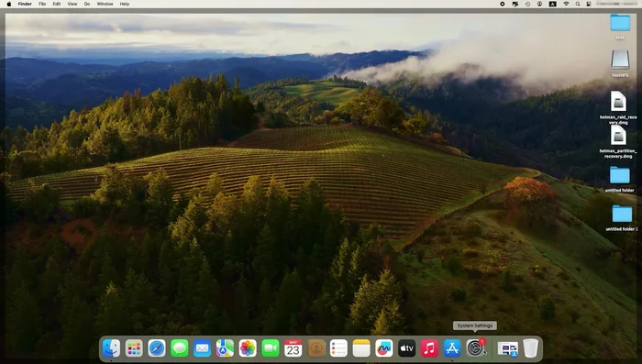Click the screen recording status icon

pos(503,4)
